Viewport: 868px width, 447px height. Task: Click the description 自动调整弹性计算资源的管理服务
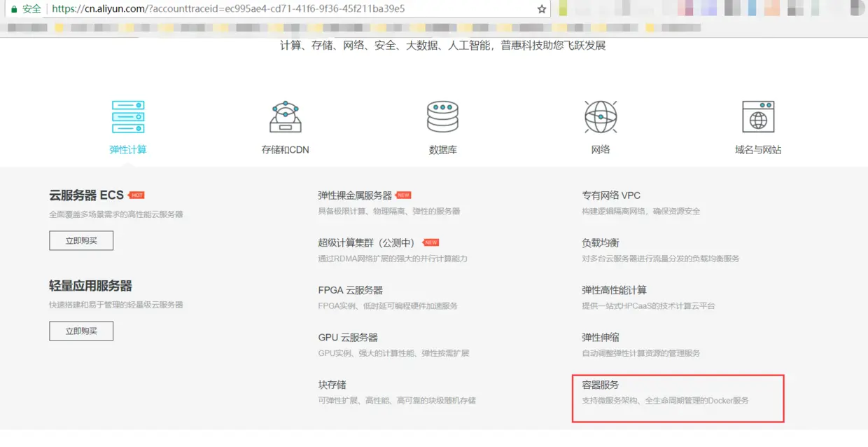[x=641, y=353]
